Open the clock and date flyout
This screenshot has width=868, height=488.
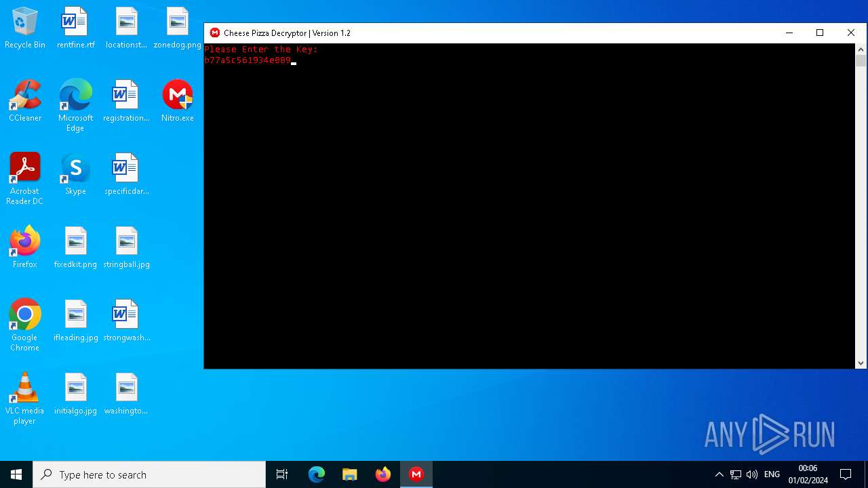tap(808, 474)
